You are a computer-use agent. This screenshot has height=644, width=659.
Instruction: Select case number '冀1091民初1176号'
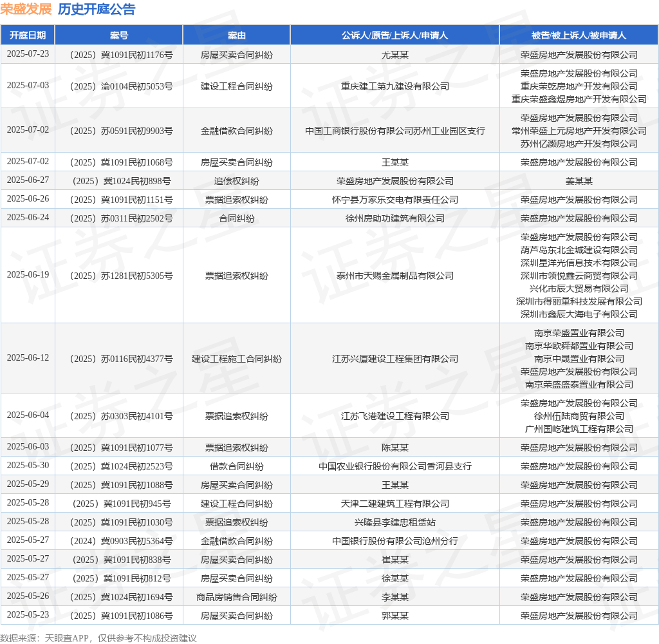pos(136,55)
